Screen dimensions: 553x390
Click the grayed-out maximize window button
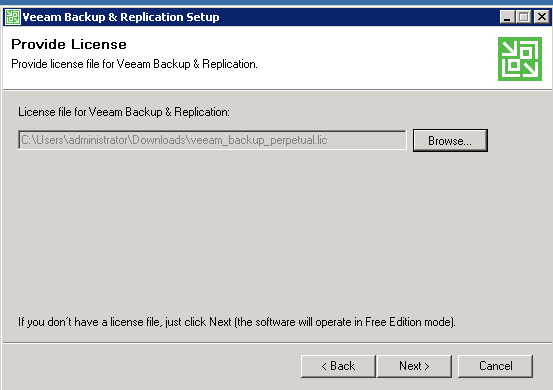coord(523,17)
